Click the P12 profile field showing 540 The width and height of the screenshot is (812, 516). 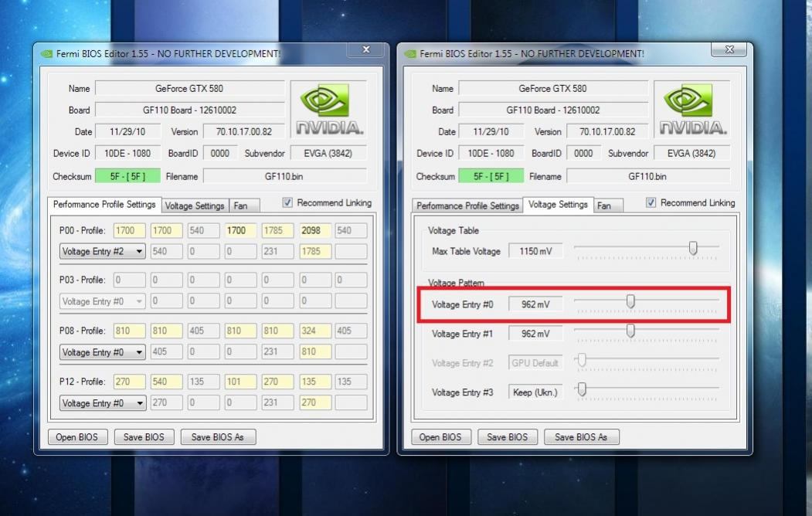pyautogui.click(x=167, y=382)
